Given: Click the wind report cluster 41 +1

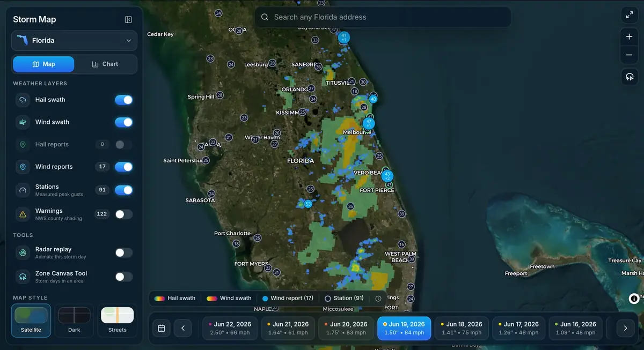Looking at the screenshot, I should point(343,38).
